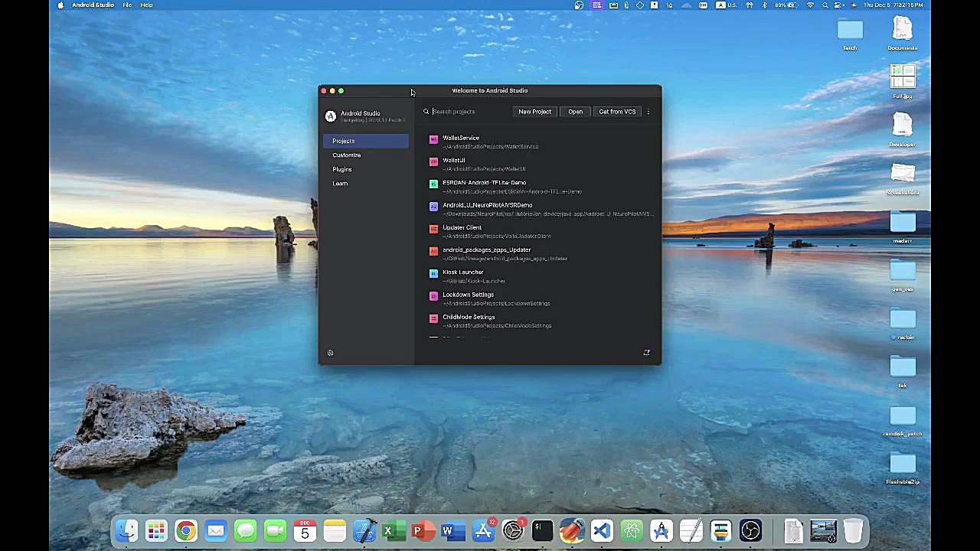Click Wi-Fi icon in menu bar

point(811,5)
